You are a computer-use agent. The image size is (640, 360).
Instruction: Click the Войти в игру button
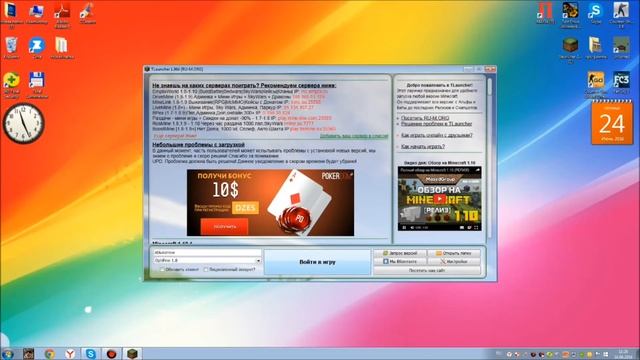click(x=317, y=262)
